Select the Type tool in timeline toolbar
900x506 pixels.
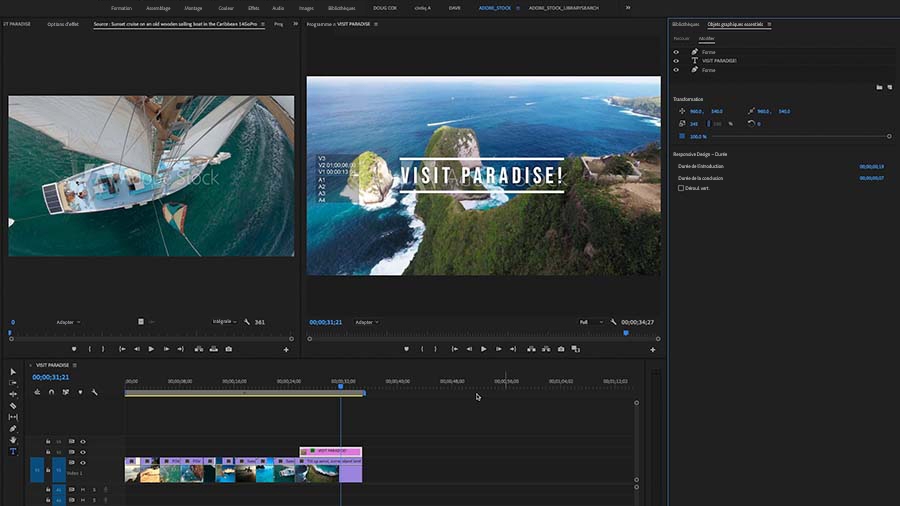(13, 451)
